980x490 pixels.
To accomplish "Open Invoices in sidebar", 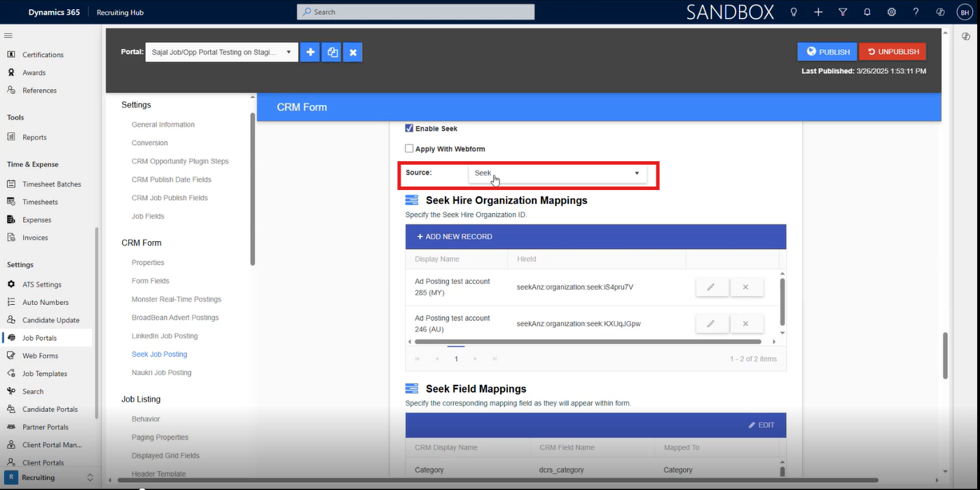I will point(35,238).
